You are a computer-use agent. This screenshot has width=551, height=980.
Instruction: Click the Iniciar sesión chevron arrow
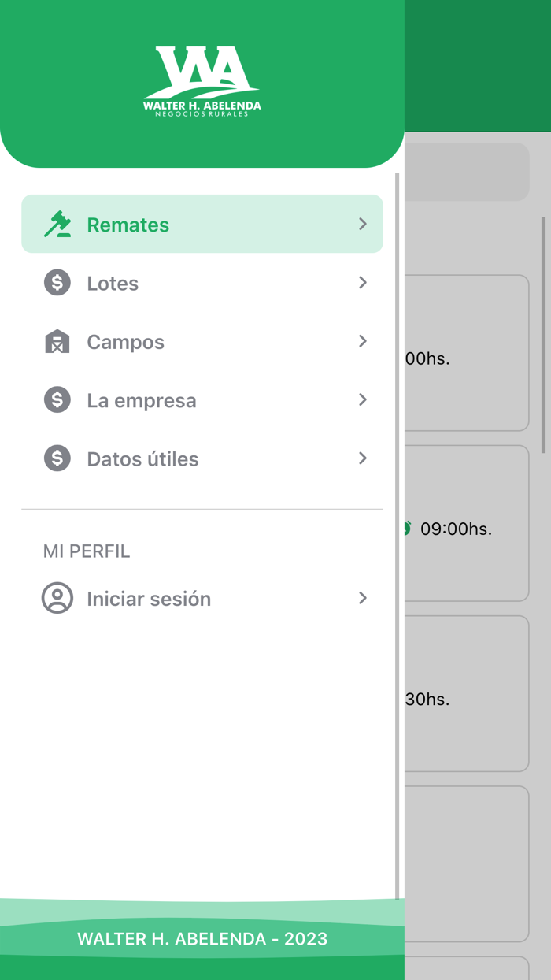(x=363, y=599)
